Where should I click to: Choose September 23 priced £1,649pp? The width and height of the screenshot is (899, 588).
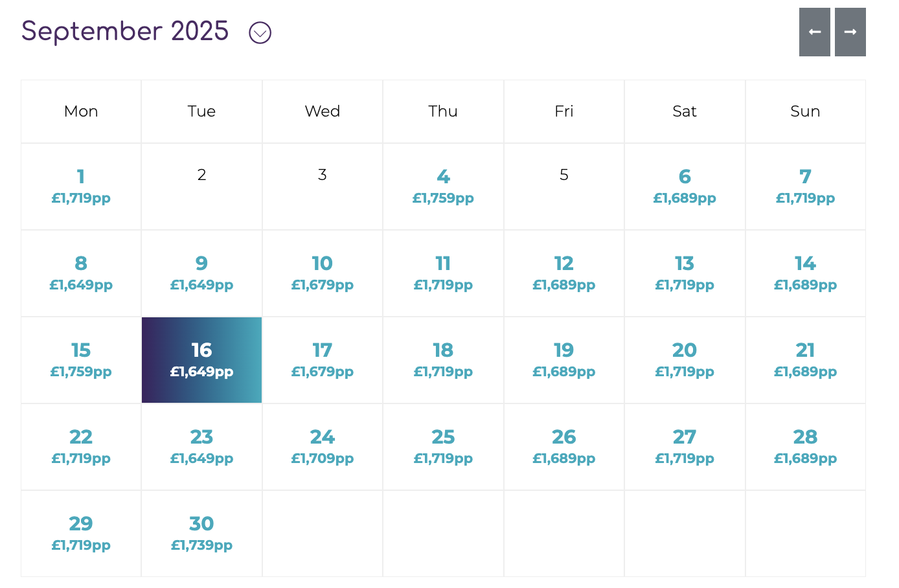point(201,447)
